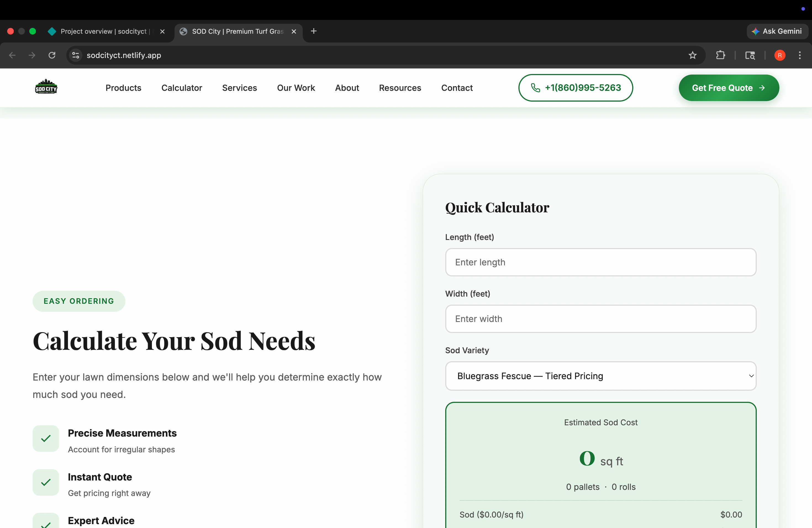Focus the Enter length field
The height and width of the screenshot is (528, 812).
600,262
